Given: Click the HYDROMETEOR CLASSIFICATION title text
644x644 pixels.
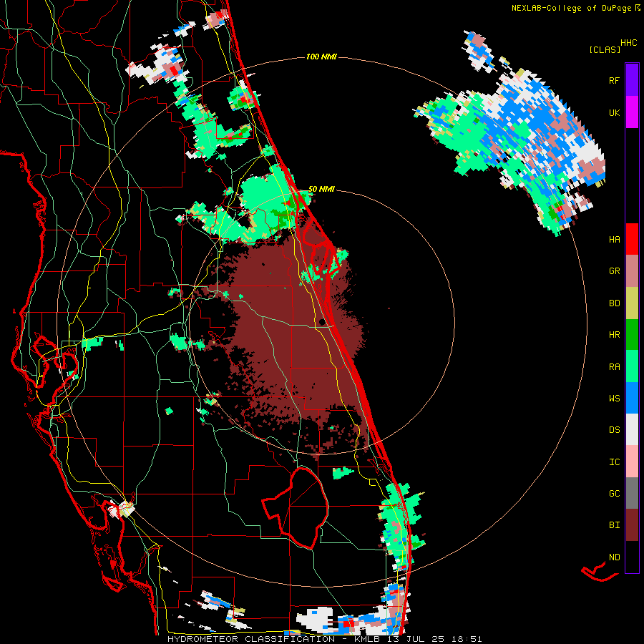Looking at the screenshot, I should tap(251, 639).
